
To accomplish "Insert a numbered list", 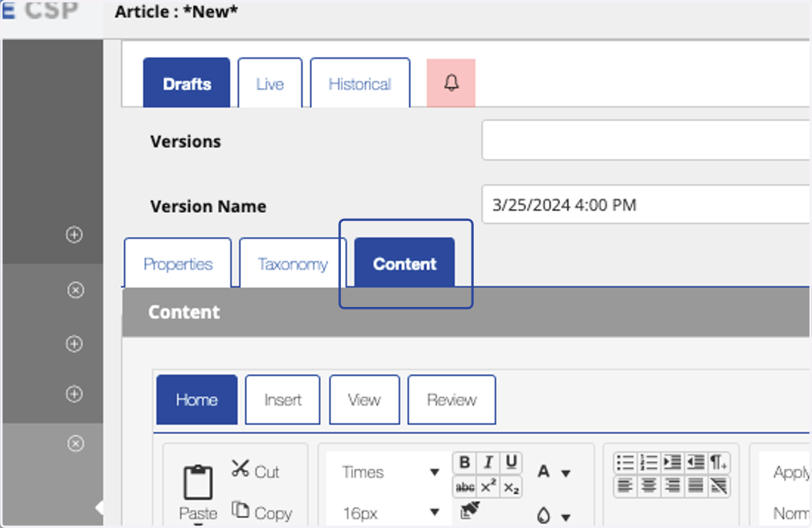I will (x=649, y=462).
